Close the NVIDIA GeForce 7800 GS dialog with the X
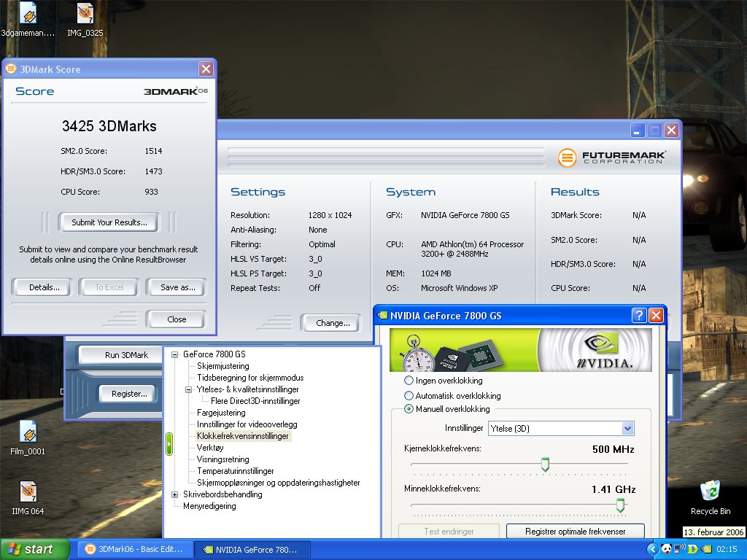The image size is (747, 560). [656, 315]
